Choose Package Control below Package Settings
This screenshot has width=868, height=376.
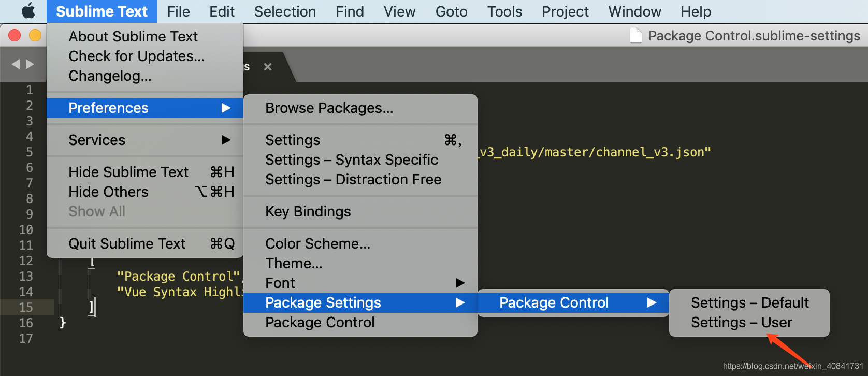pos(360,322)
